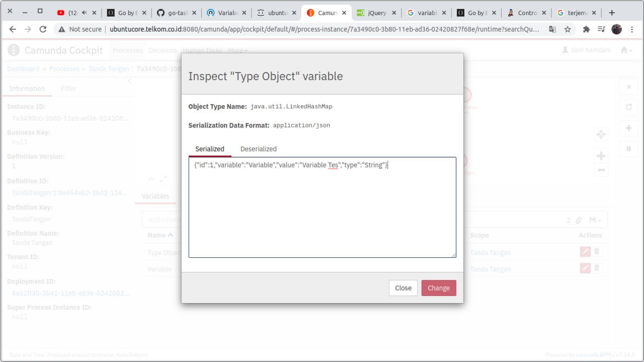
Task: Open Chrome profile avatar
Action: pyautogui.click(x=617, y=29)
